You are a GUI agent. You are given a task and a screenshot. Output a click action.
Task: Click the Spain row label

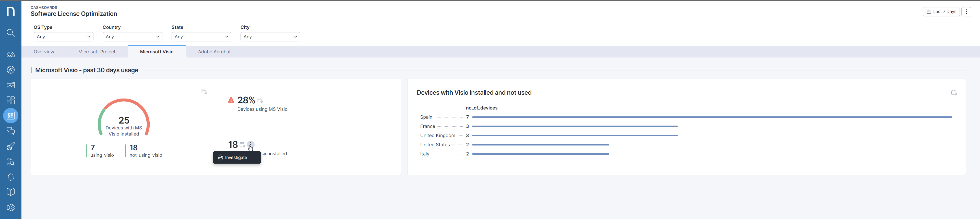coord(426,117)
